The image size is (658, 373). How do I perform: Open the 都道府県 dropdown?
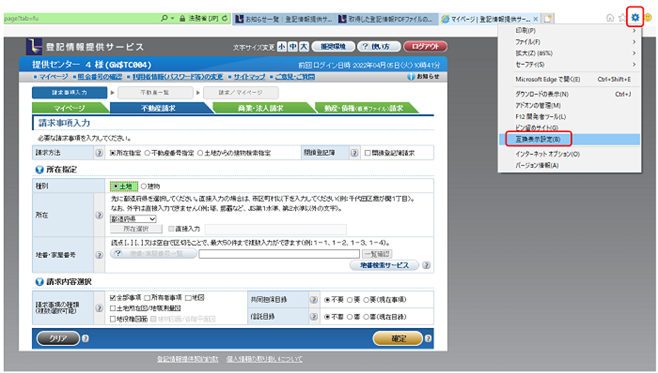[133, 219]
